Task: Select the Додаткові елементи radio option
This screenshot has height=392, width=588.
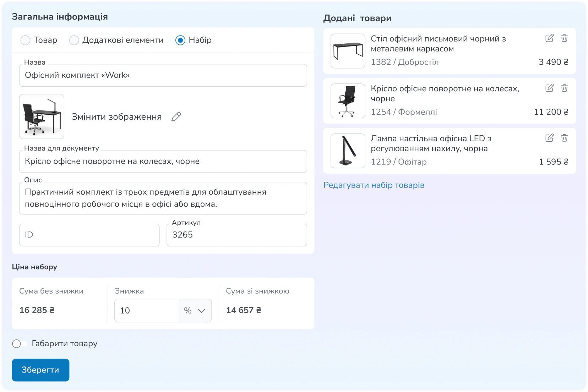Action: (x=74, y=40)
